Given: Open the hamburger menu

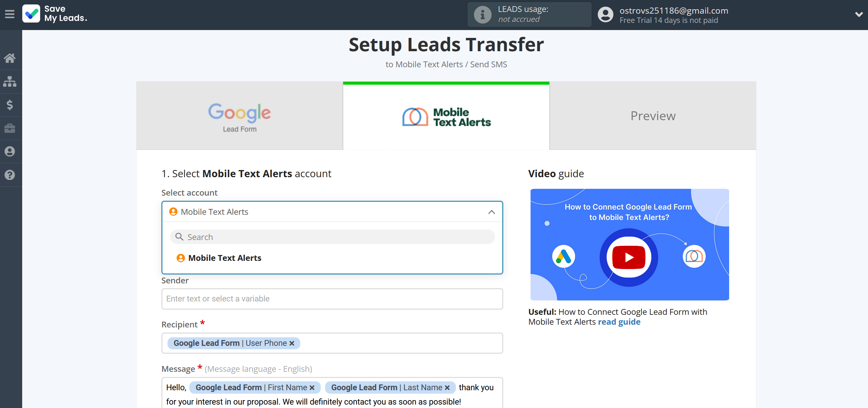Looking at the screenshot, I should point(10,14).
